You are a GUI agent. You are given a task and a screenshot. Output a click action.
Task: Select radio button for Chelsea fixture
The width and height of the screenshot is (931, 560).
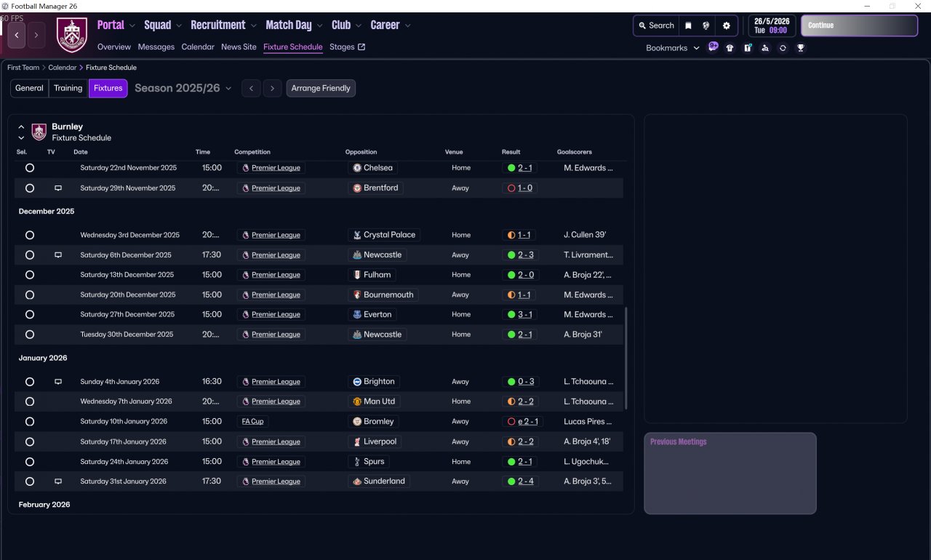[30, 168]
